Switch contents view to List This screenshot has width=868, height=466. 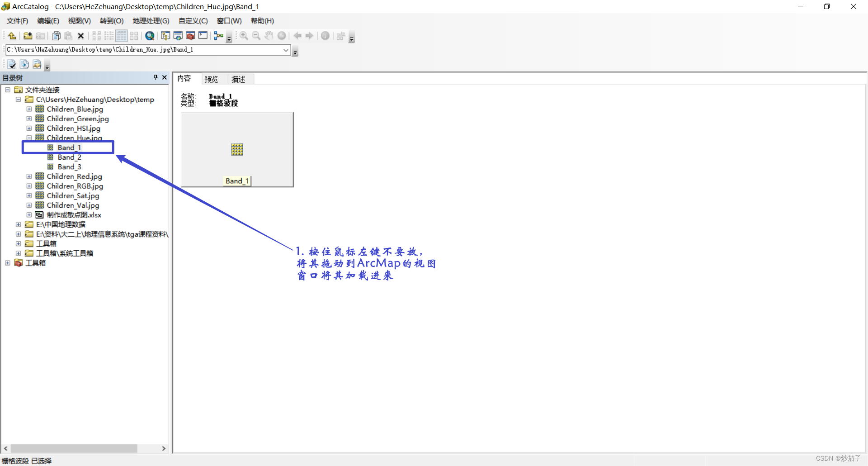pyautogui.click(x=109, y=36)
